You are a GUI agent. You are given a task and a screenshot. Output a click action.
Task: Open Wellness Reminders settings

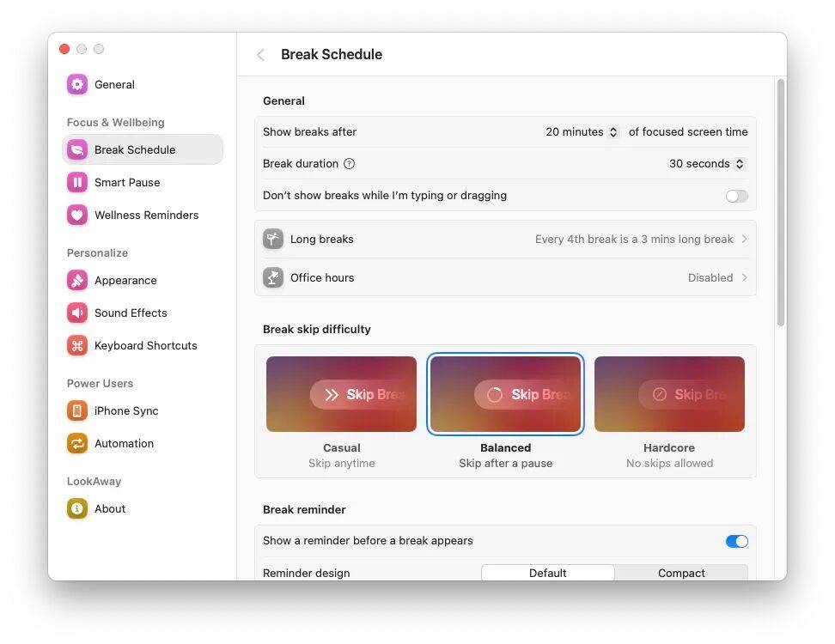click(76, 215)
